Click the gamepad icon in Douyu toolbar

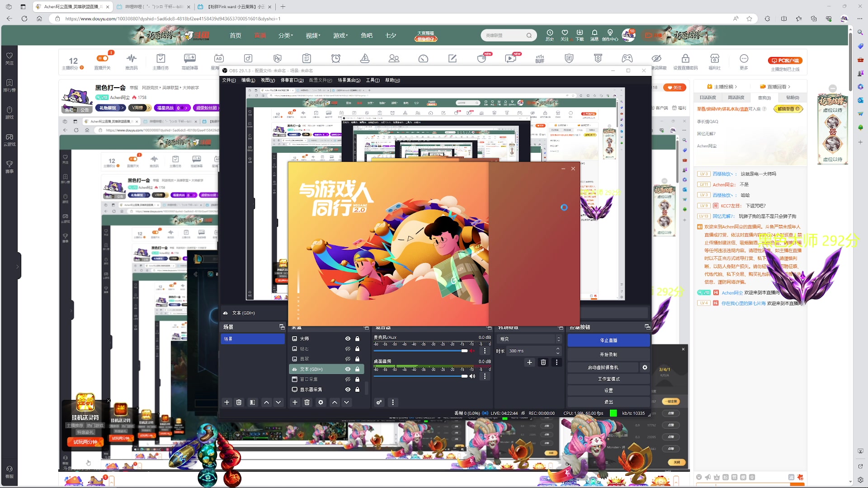[x=627, y=58]
